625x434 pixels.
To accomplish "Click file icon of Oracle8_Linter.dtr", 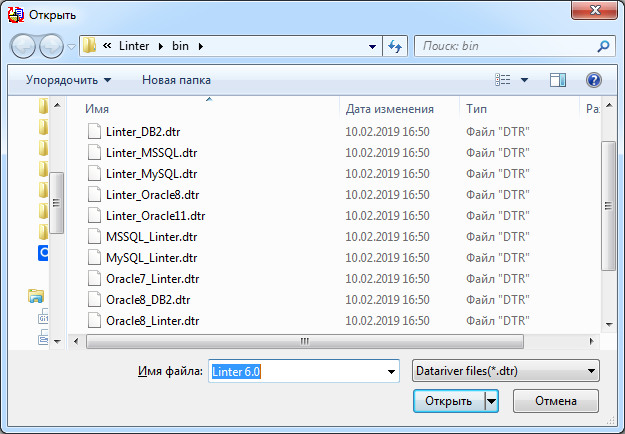I will [94, 320].
